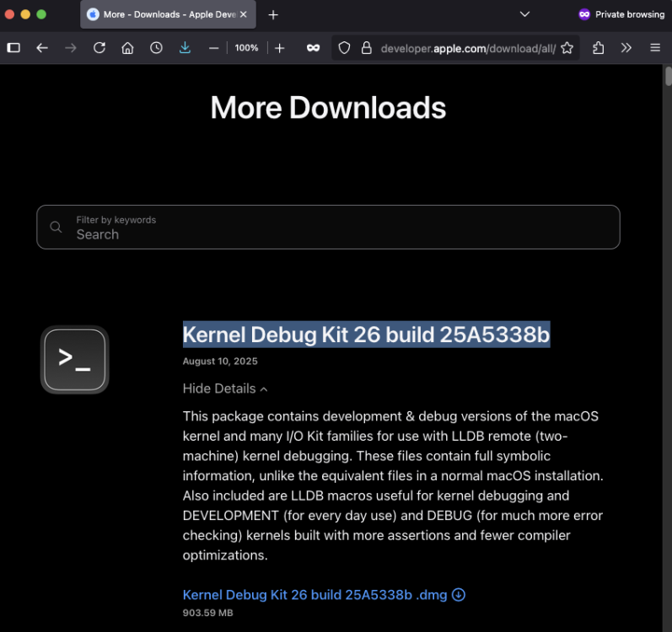Select the More - Downloads tab
The width and height of the screenshot is (672, 632).
pyautogui.click(x=168, y=14)
